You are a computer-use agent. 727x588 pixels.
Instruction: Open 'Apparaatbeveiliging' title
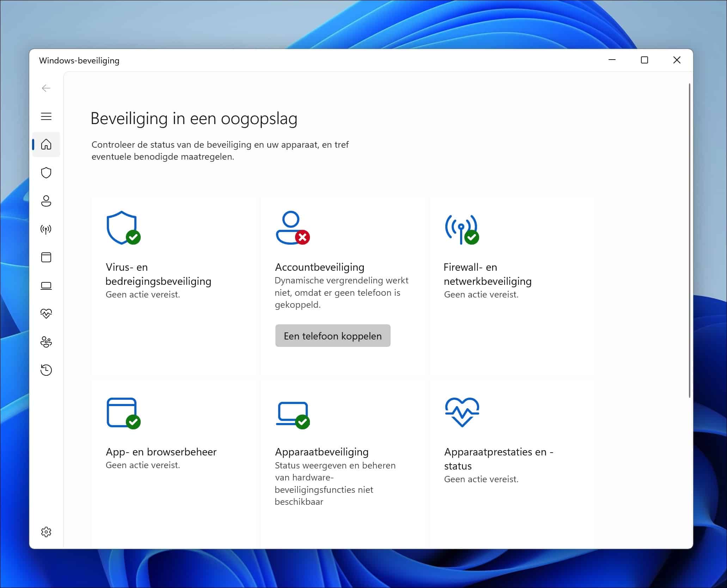coord(322,452)
